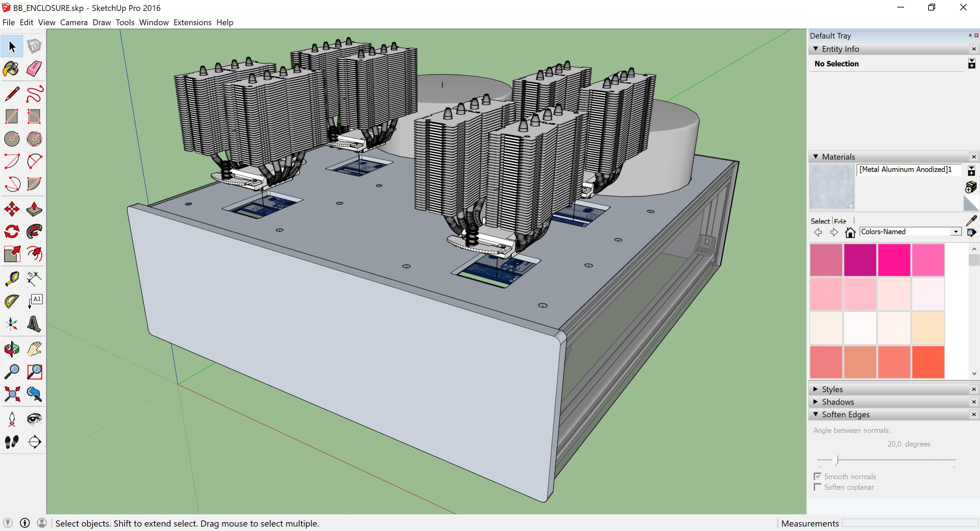Click the Create Material icon
The width and height of the screenshot is (980, 531).
tap(971, 187)
